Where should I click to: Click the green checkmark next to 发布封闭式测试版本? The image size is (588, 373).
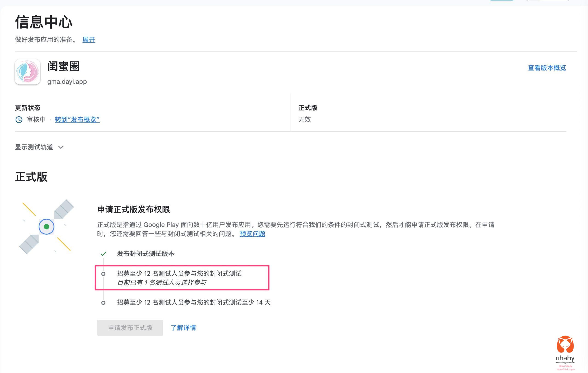[x=103, y=254]
